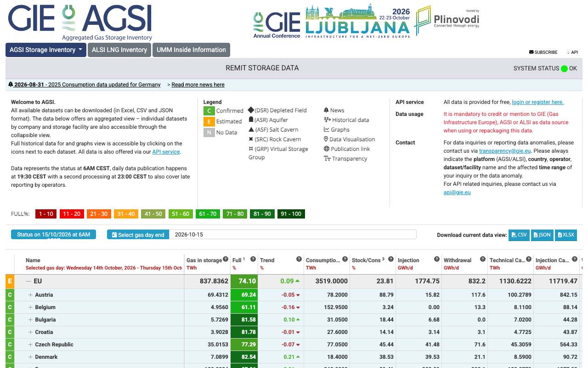Open AGSI Storage Inventory dropdown
This screenshot has height=368, width=588.
pyautogui.click(x=46, y=50)
